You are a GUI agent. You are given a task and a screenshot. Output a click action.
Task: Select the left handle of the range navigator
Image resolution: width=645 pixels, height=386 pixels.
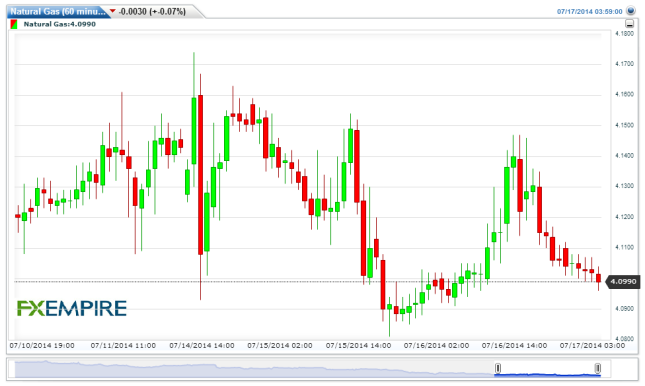click(498, 368)
